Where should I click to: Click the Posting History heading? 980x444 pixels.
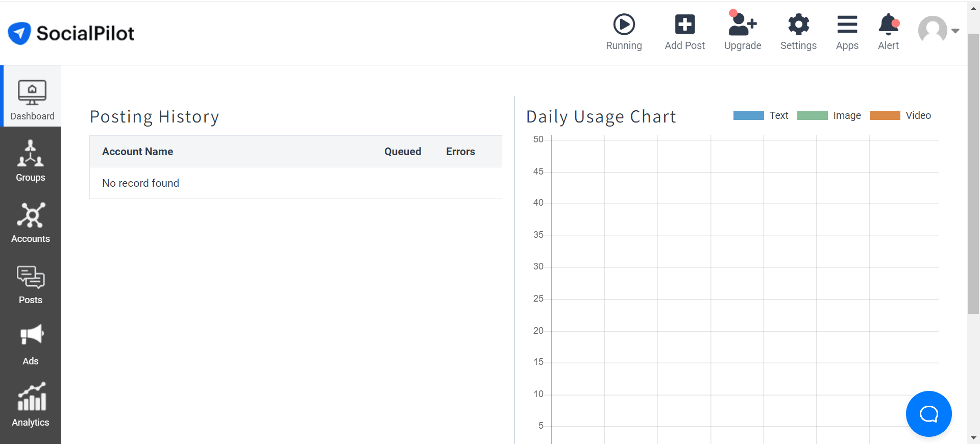point(154,117)
